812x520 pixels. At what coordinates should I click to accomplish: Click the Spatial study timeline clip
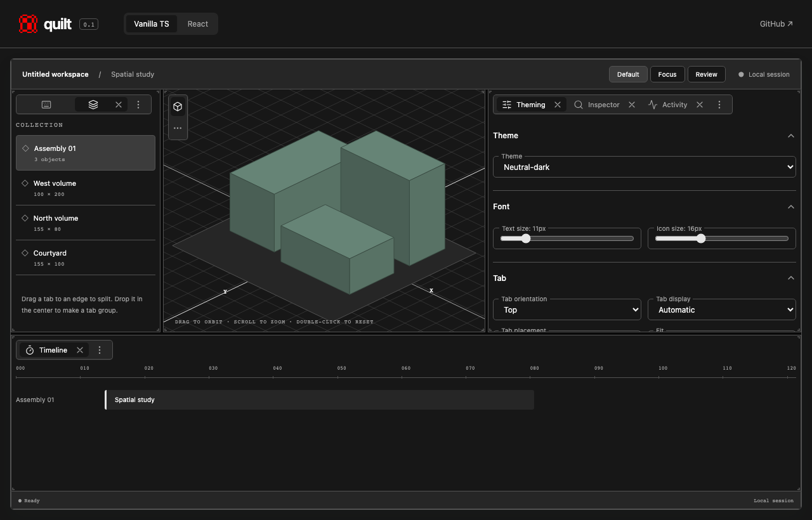pyautogui.click(x=319, y=400)
